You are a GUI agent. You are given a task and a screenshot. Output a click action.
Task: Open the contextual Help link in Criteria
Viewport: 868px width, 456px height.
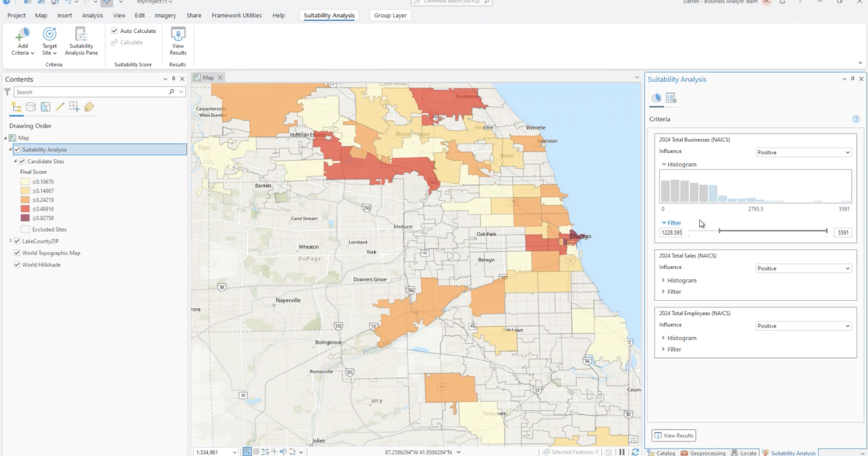click(856, 119)
